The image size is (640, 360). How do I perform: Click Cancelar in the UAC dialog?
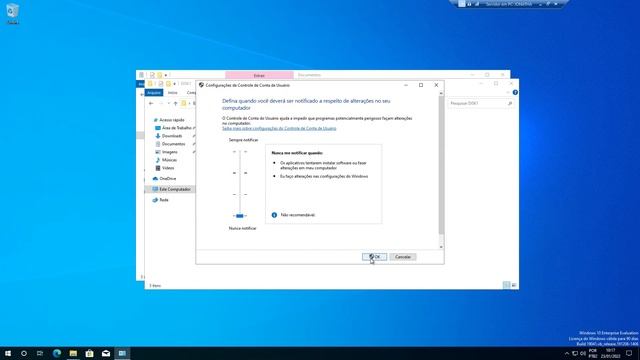[402, 257]
